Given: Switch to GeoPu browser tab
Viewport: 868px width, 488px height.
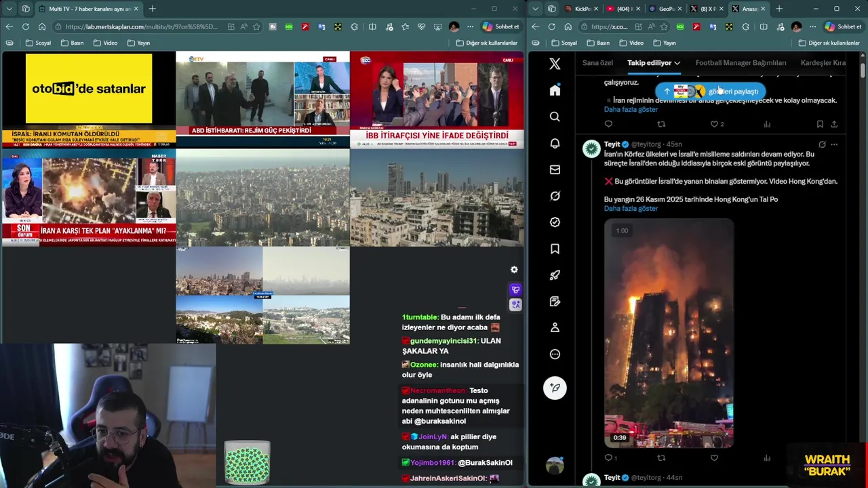Looking at the screenshot, I should pyautogui.click(x=664, y=9).
